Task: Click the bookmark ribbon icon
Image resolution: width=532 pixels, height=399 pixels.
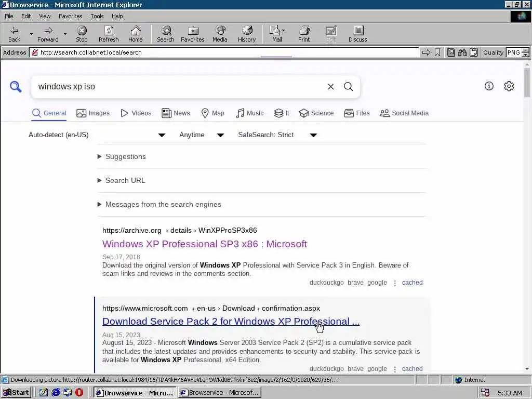Action: [x=437, y=52]
